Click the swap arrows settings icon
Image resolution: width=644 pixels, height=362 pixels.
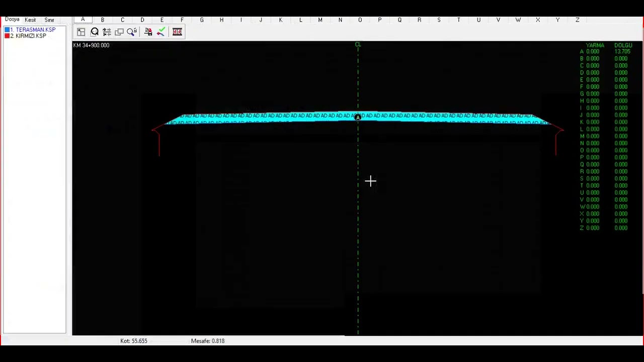click(107, 32)
